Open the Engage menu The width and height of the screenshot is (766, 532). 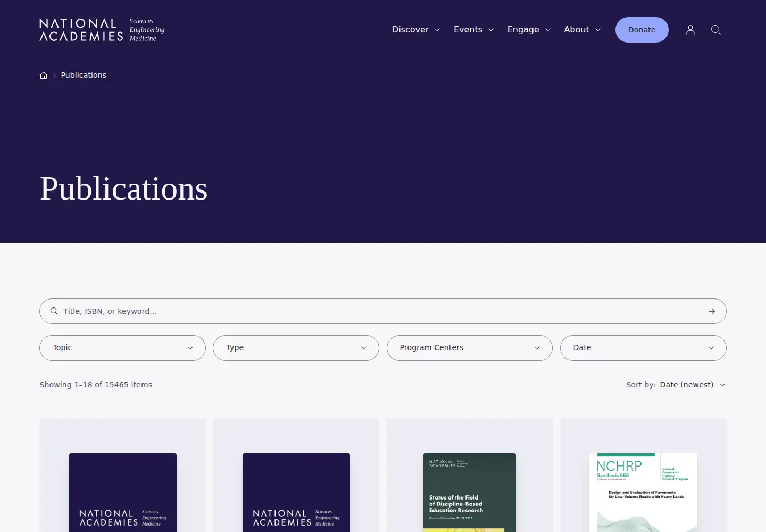[x=529, y=30]
